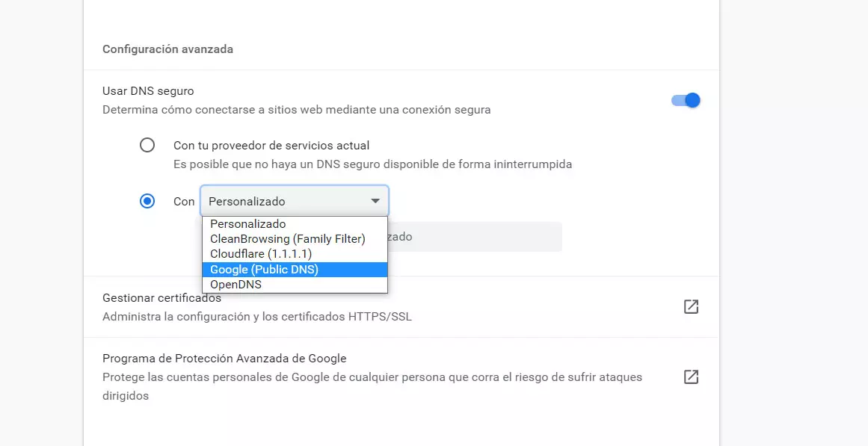The height and width of the screenshot is (446, 868).
Task: Open Programa de Protección Avanzada de Google
Action: (x=401, y=377)
